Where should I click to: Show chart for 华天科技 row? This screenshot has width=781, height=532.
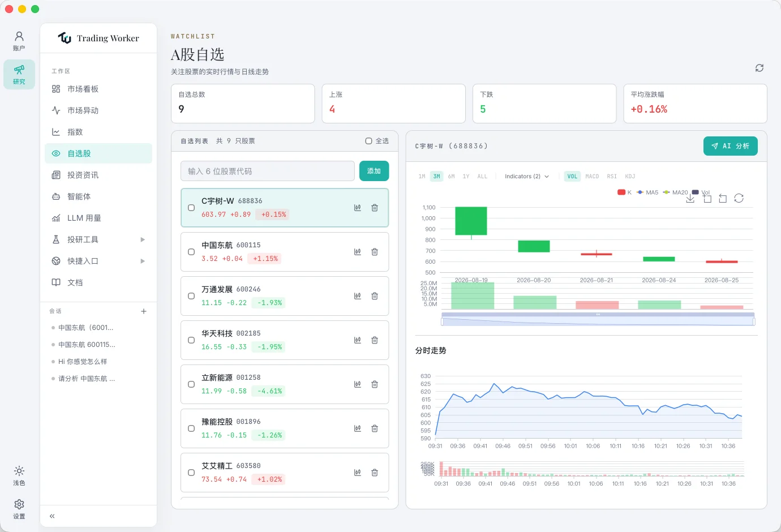pyautogui.click(x=358, y=340)
